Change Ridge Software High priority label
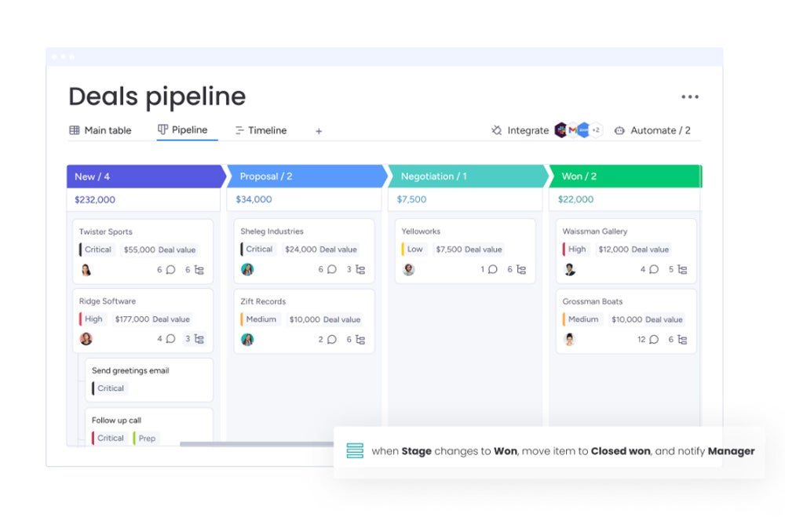 [92, 319]
